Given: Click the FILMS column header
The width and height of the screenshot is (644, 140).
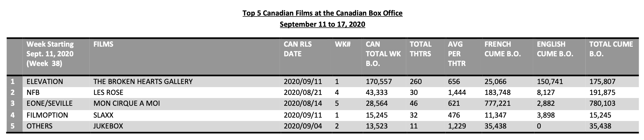Looking at the screenshot, I should [103, 44].
